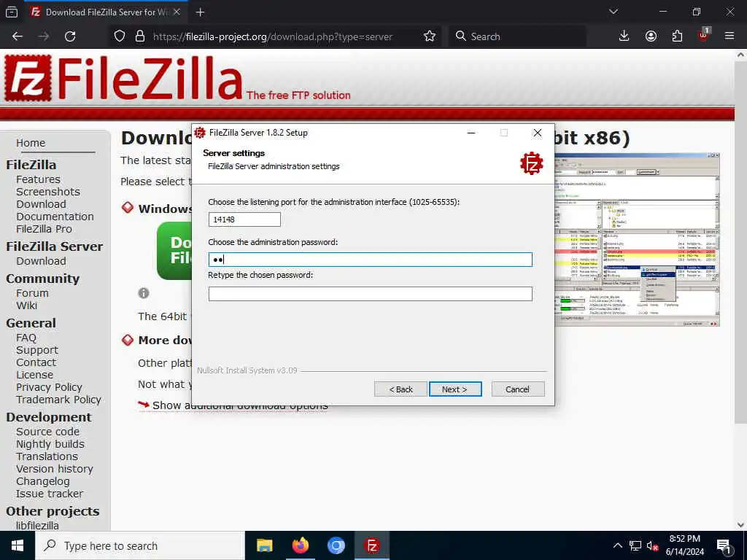
Task: Open the Firefox View icon
Action: click(x=12, y=12)
